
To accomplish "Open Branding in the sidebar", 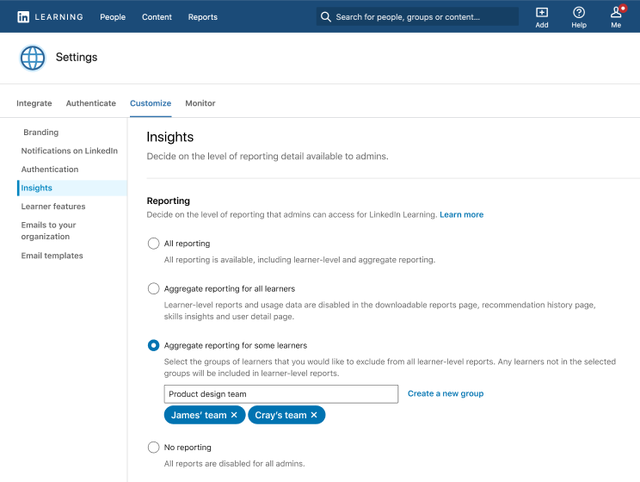I will click(41, 132).
